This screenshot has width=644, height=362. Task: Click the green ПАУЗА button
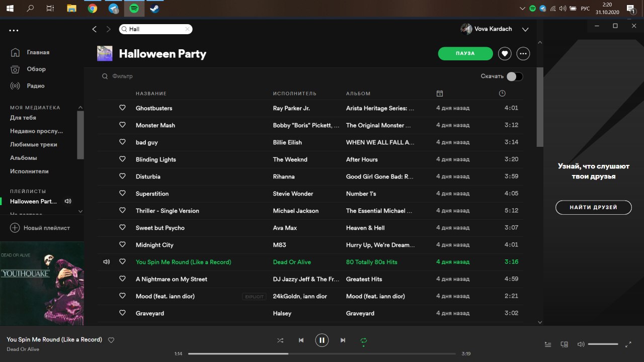tap(465, 53)
